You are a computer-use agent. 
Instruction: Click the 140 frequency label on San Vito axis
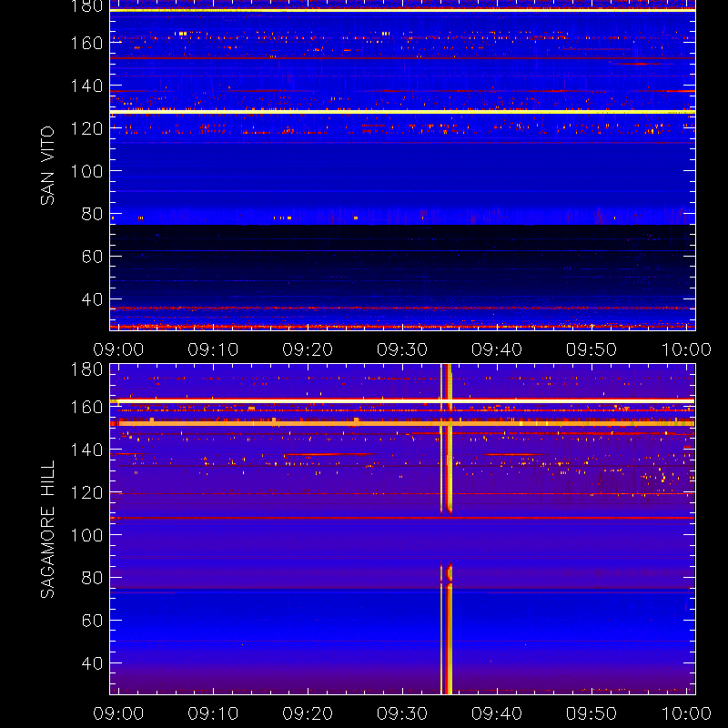pyautogui.click(x=86, y=86)
